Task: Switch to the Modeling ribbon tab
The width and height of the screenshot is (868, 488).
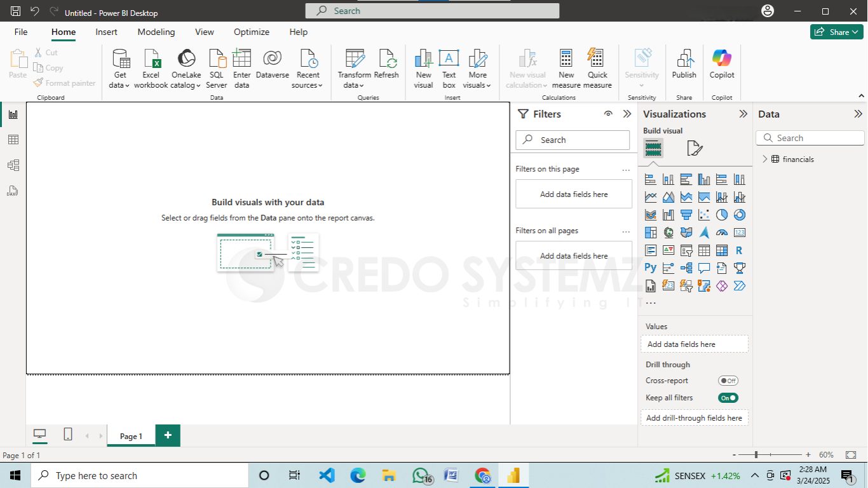Action: pos(156,32)
